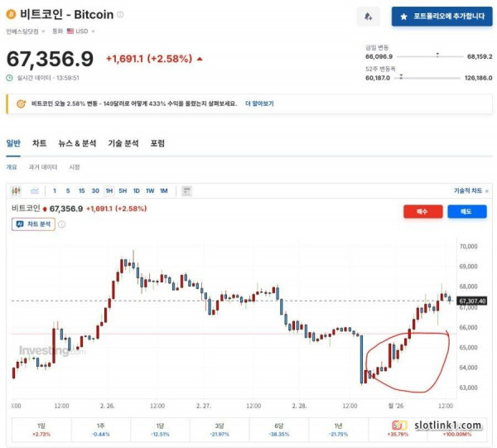Viewport: 497px width, 448px height.
Task: Select the 1M chart interval
Action: tap(163, 191)
